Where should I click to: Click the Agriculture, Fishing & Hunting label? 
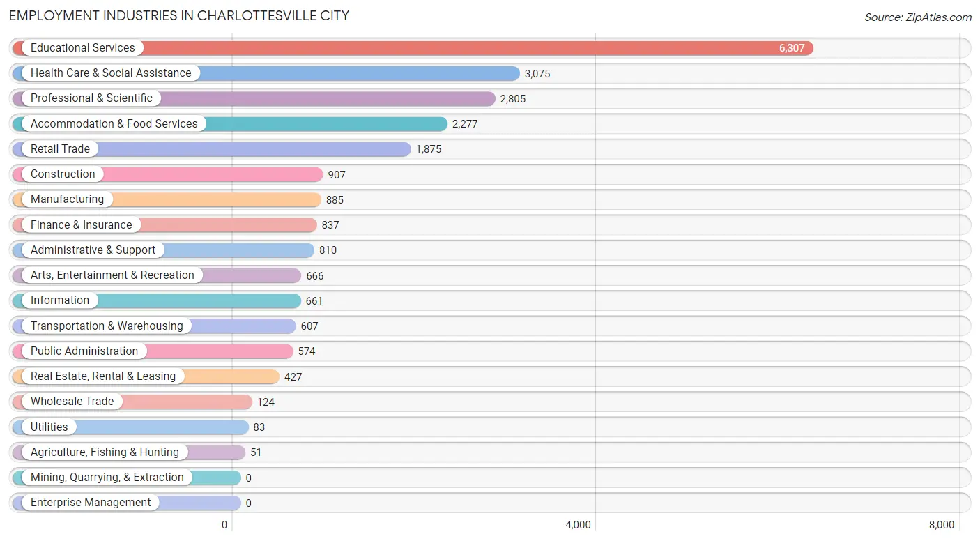pyautogui.click(x=105, y=452)
